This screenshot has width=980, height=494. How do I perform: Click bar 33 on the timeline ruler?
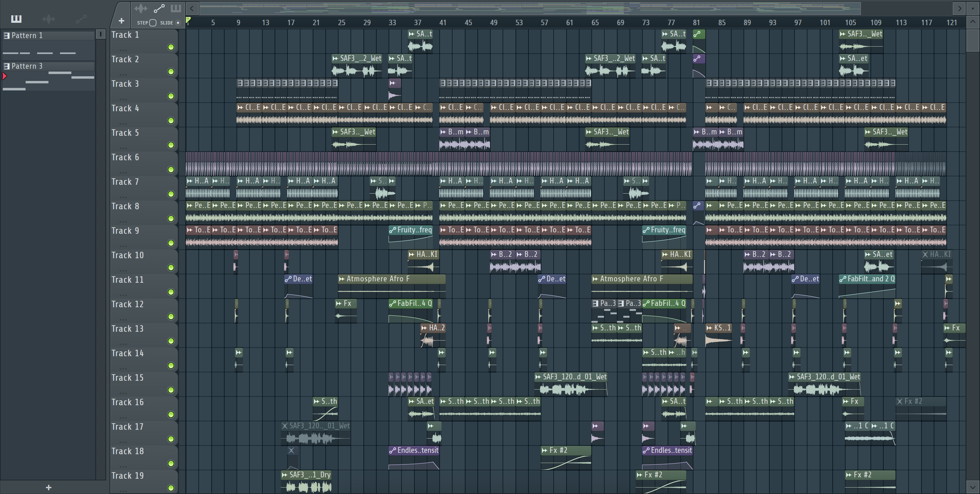pos(392,22)
